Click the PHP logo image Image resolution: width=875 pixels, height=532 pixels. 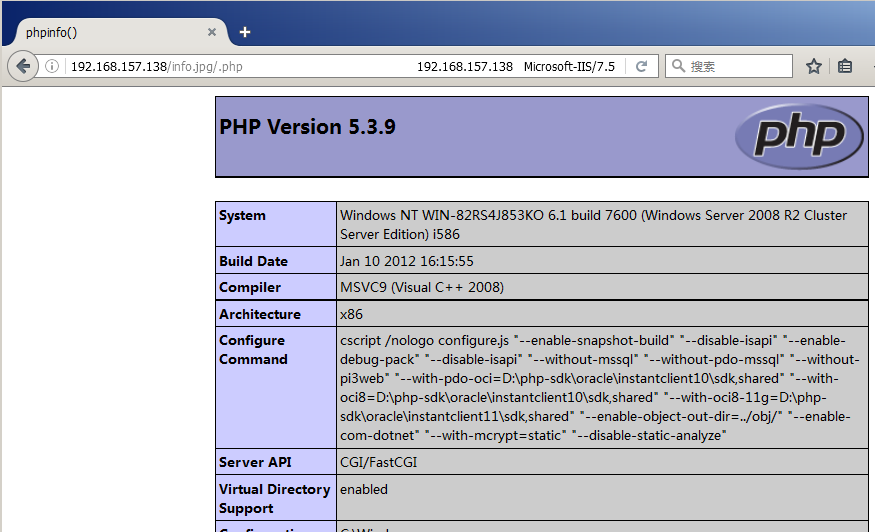click(799, 136)
